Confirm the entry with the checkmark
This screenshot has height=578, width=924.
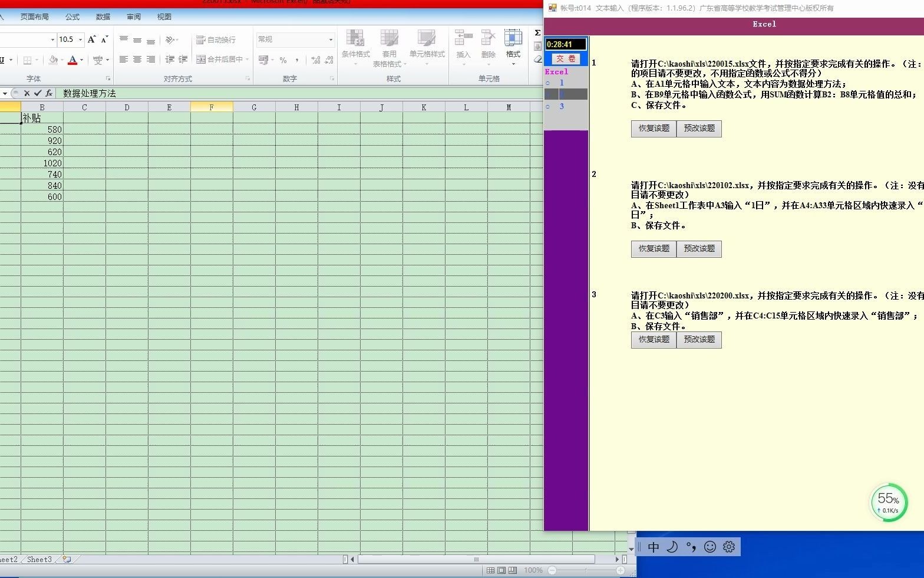38,93
